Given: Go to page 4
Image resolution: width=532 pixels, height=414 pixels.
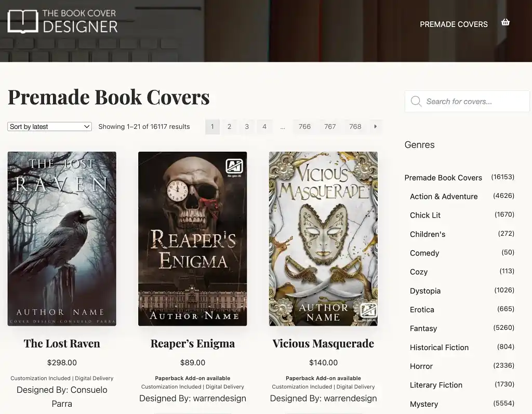Looking at the screenshot, I should click(264, 127).
